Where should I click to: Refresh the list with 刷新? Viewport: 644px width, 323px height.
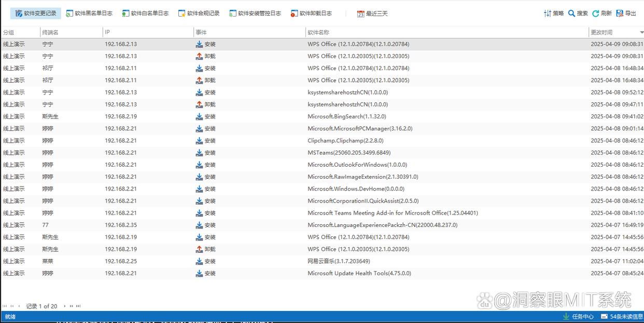coord(602,14)
